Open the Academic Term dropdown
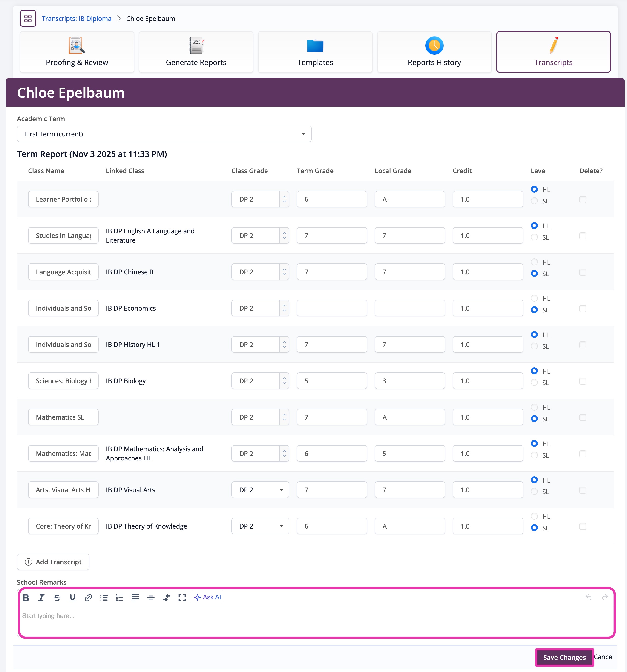Viewport: 627px width, 672px height. coord(164,134)
